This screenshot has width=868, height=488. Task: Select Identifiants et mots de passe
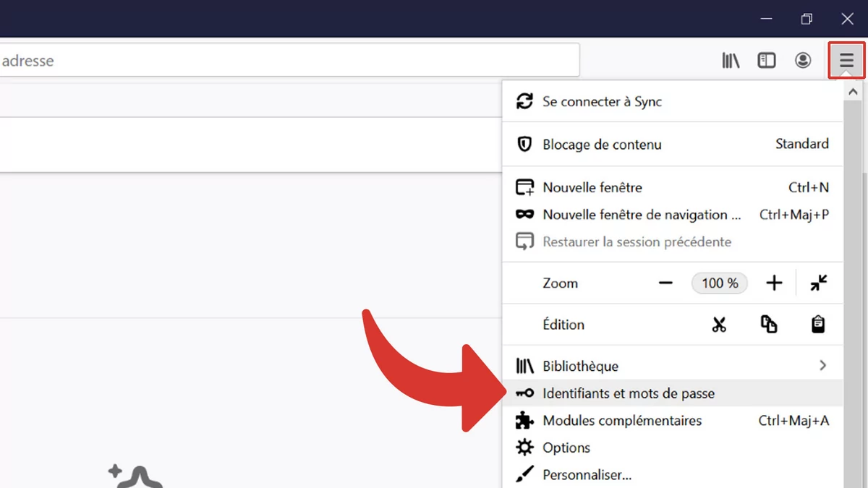point(628,393)
